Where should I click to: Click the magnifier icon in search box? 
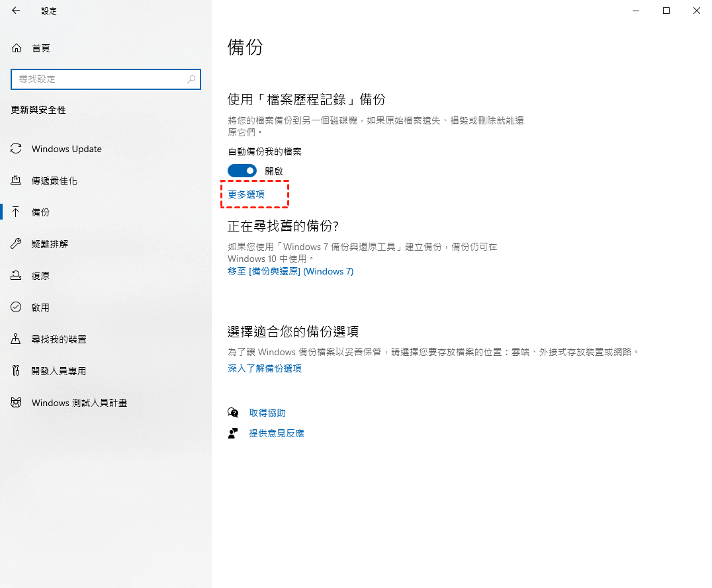pos(191,79)
